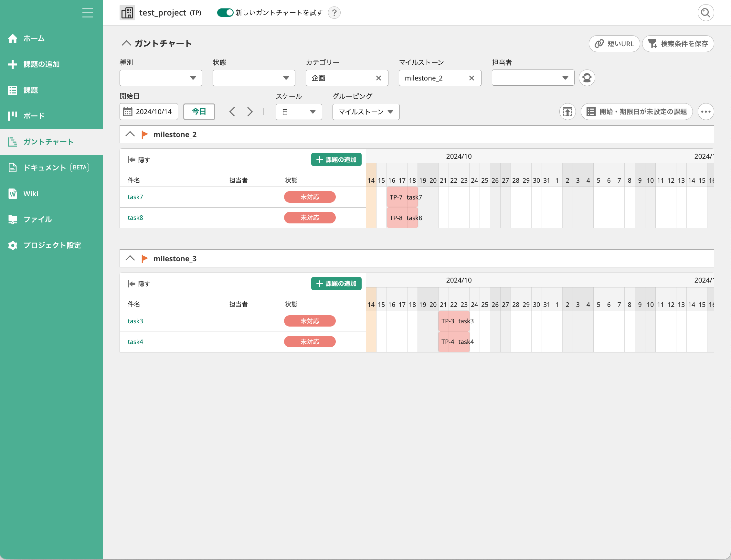
Task: Toggle the new Gantt chart switch
Action: [225, 13]
